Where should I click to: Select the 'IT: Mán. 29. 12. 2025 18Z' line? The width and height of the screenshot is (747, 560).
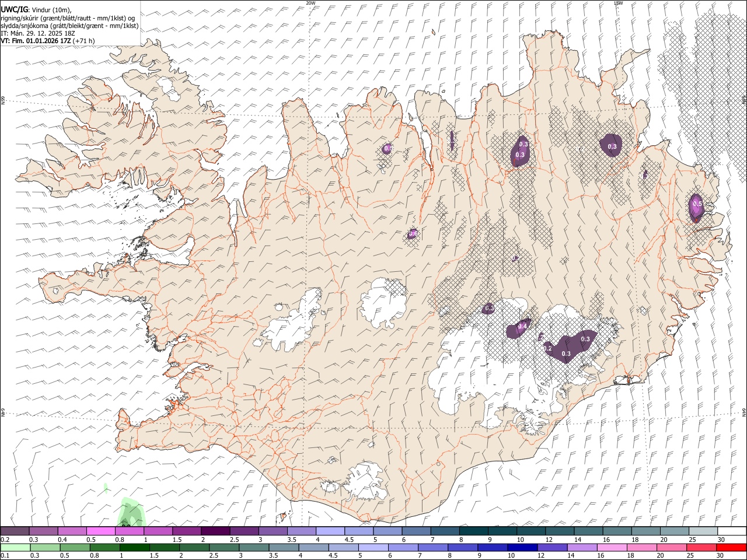[x=38, y=33]
